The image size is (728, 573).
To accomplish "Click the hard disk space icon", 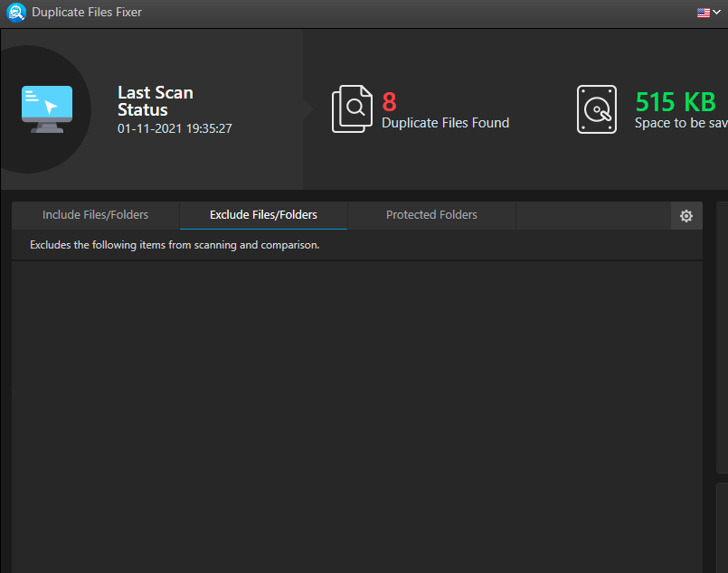I will pyautogui.click(x=597, y=109).
